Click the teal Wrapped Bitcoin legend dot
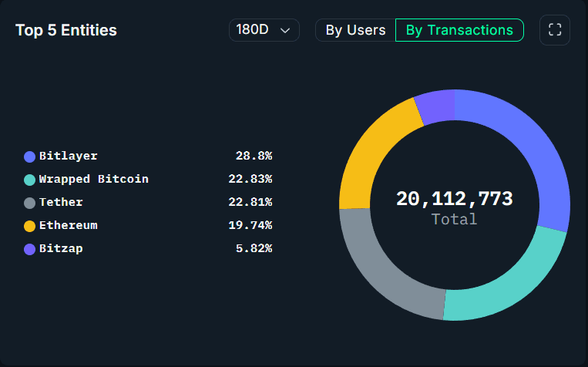588x367 pixels. tap(30, 180)
